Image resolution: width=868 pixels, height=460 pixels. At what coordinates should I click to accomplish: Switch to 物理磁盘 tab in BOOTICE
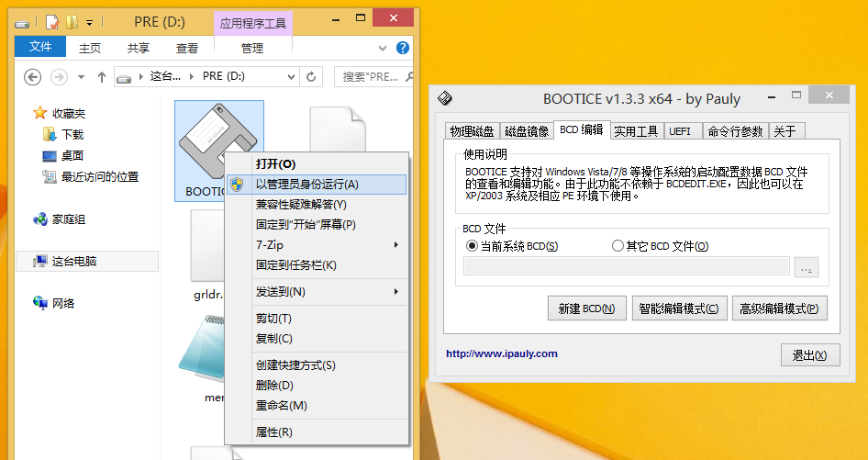click(473, 130)
